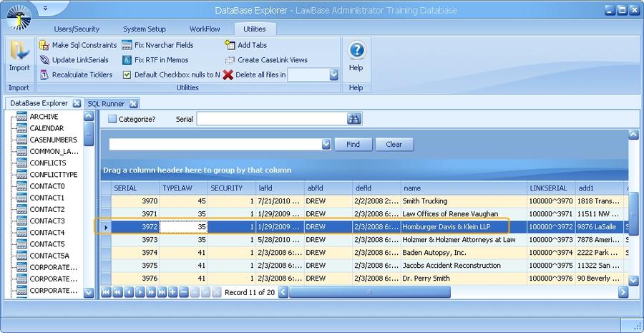Click the Find button
The height and width of the screenshot is (333, 644).
tap(353, 145)
